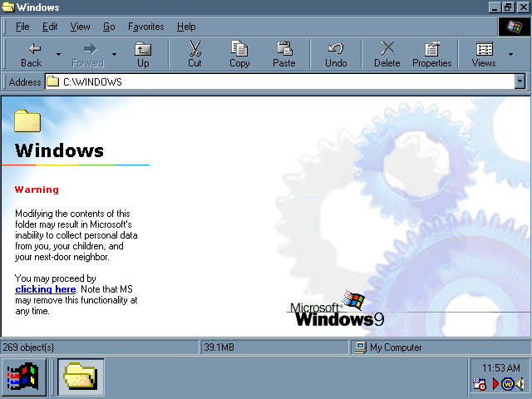Open the speaker volume tray icon
Image resolution: width=532 pixels, height=399 pixels.
pos(520,384)
